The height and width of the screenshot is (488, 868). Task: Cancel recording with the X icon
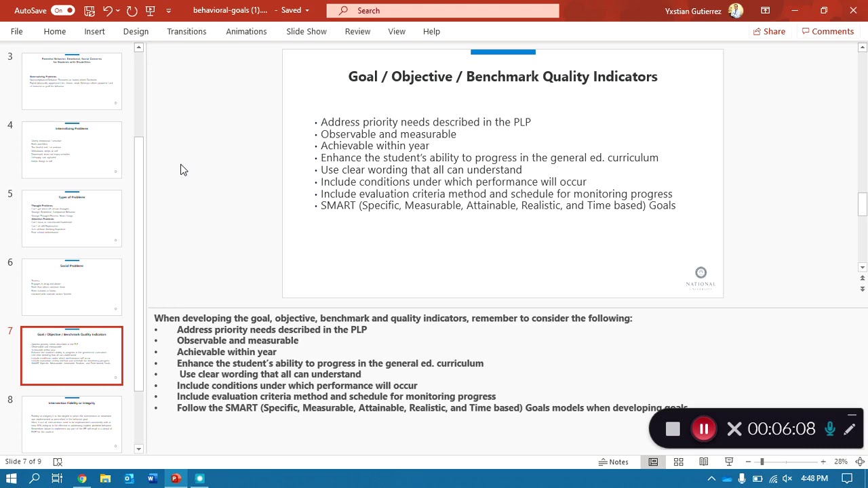coord(734,429)
